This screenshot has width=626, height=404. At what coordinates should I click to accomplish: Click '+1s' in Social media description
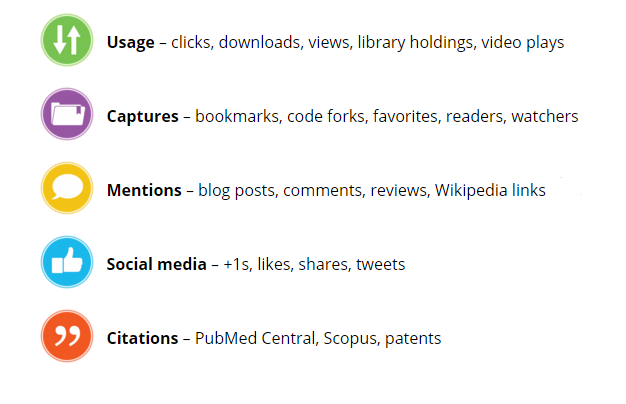[237, 265]
